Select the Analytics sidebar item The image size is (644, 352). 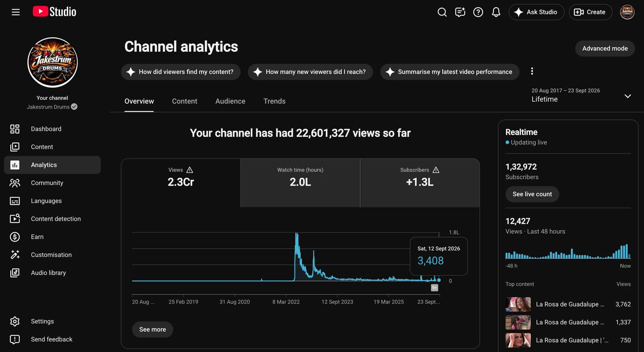52,165
